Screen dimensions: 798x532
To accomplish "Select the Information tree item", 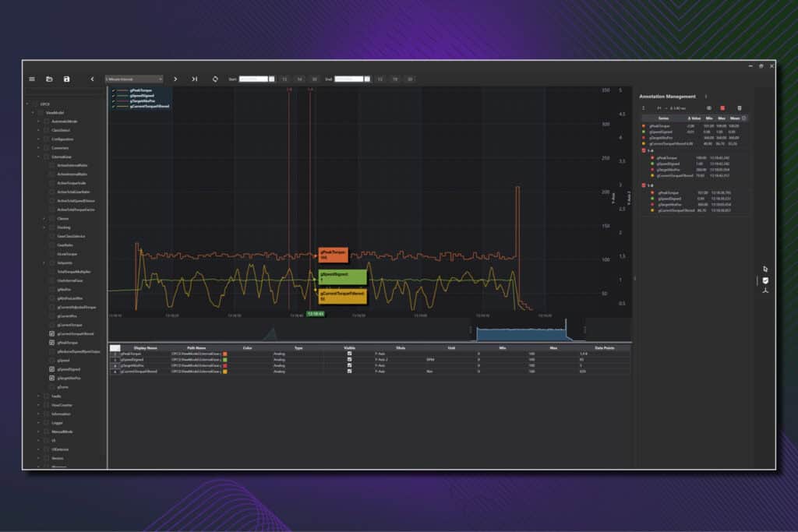I will tap(61, 414).
